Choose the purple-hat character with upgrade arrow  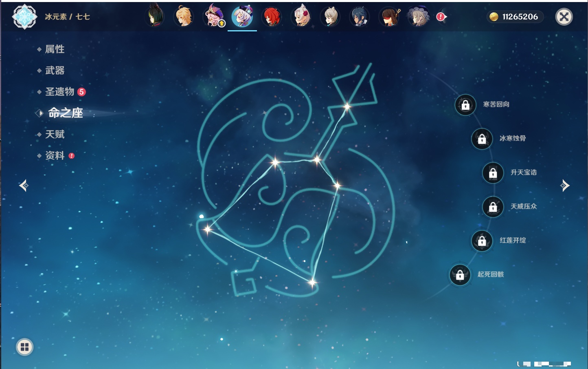213,17
